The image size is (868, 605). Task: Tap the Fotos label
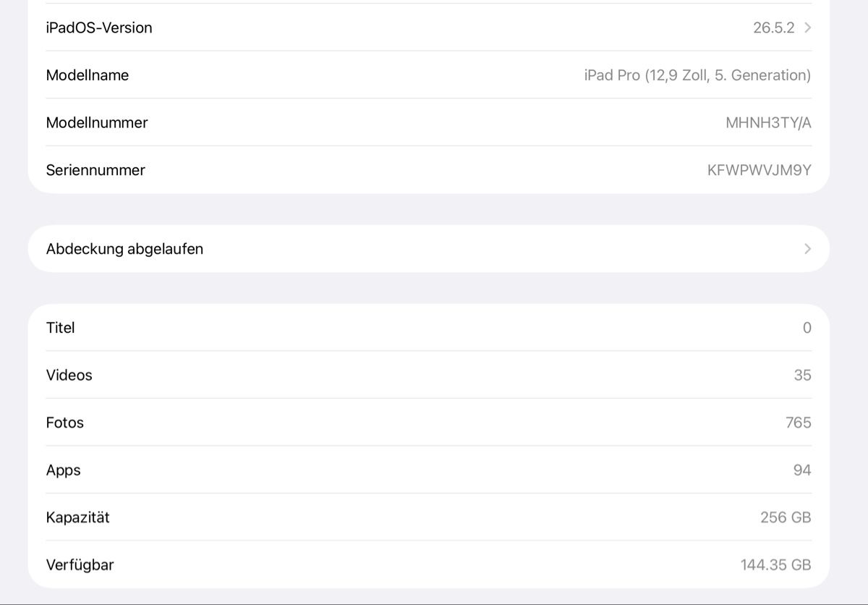tap(65, 423)
